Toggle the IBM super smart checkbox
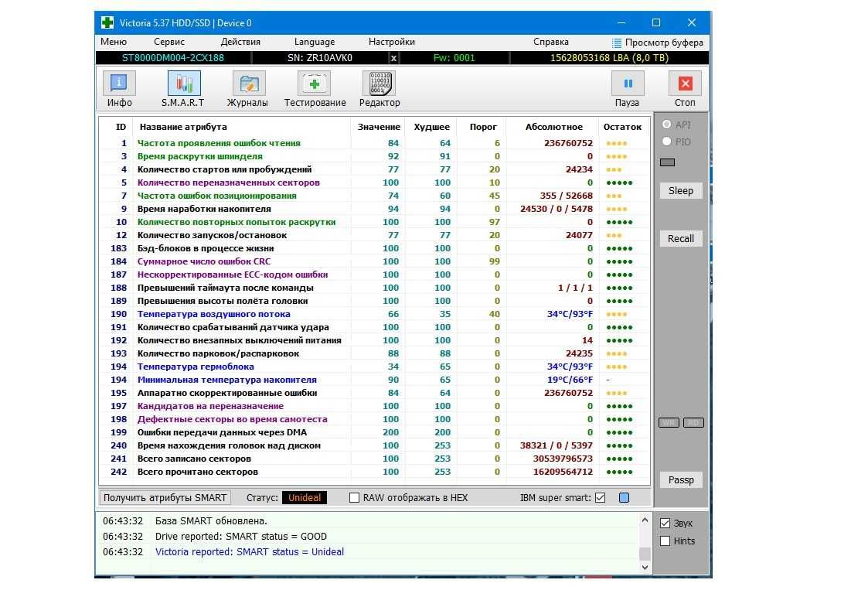This screenshot has height=614, width=868. [600, 498]
